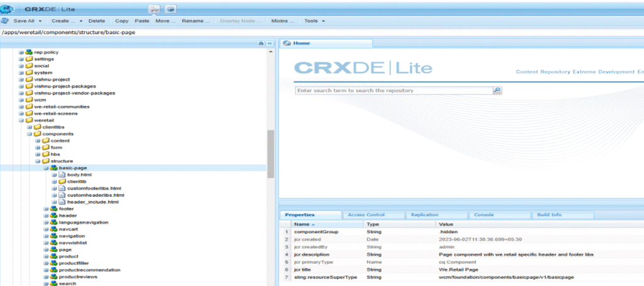644x286 pixels.
Task: Click the productfilter component icon
Action: coord(54,263)
